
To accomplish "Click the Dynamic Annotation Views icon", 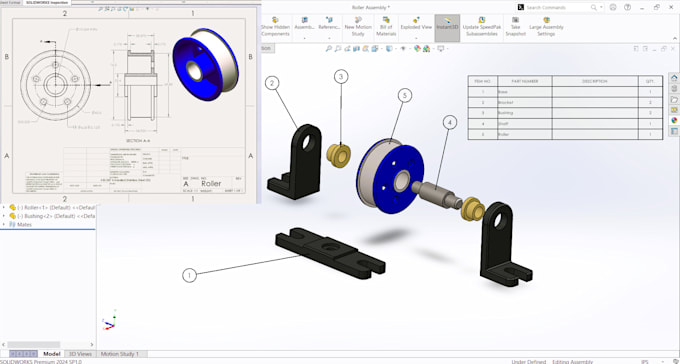I will [366, 49].
